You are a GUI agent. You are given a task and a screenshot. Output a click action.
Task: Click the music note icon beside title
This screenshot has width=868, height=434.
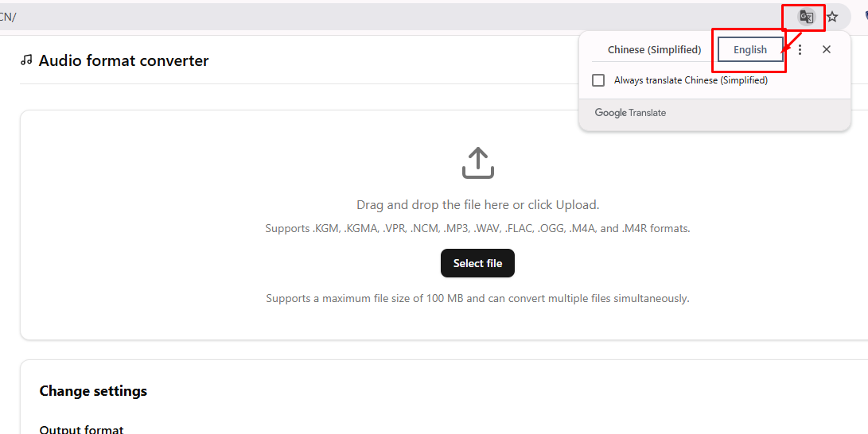26,60
